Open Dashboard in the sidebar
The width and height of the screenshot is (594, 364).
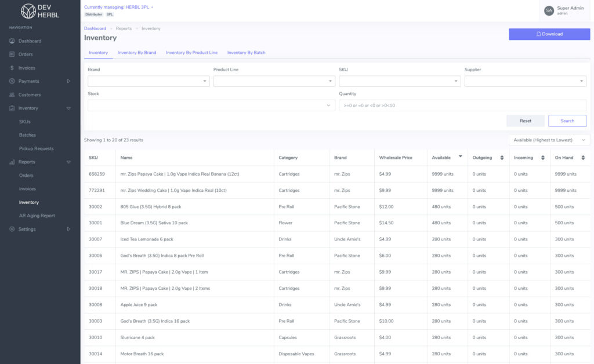click(30, 41)
